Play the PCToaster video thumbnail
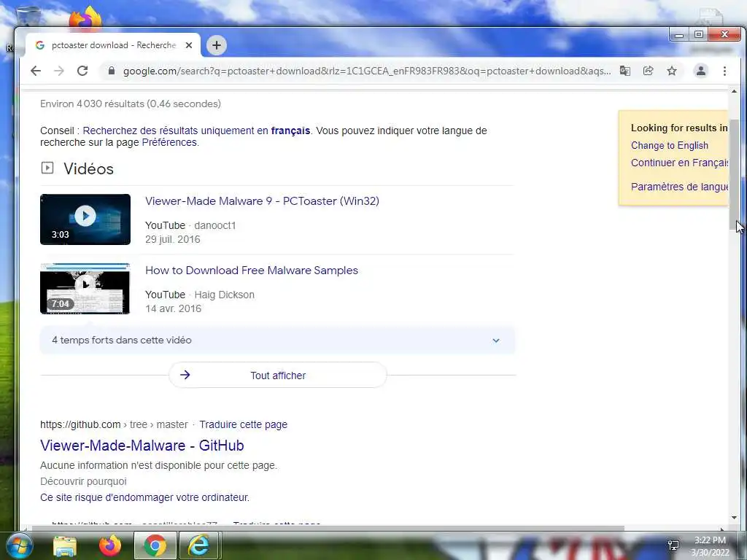747x560 pixels. (85, 219)
